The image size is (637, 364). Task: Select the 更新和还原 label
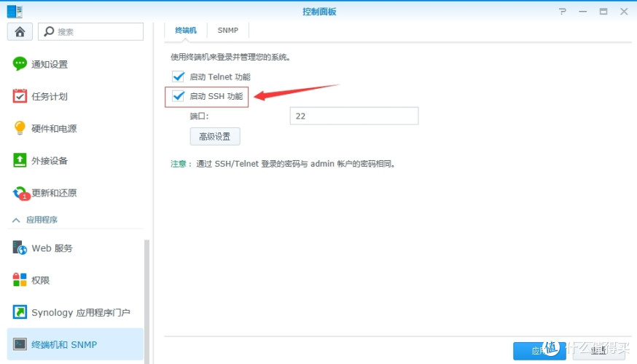54,193
